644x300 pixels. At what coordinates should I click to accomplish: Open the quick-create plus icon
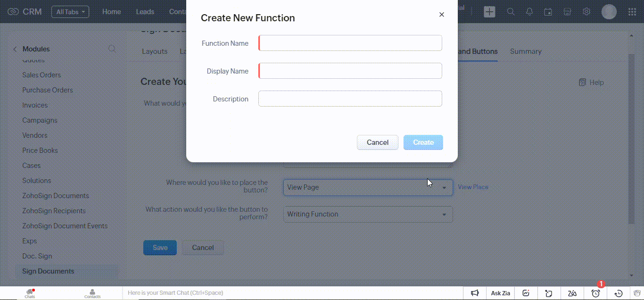point(489,11)
